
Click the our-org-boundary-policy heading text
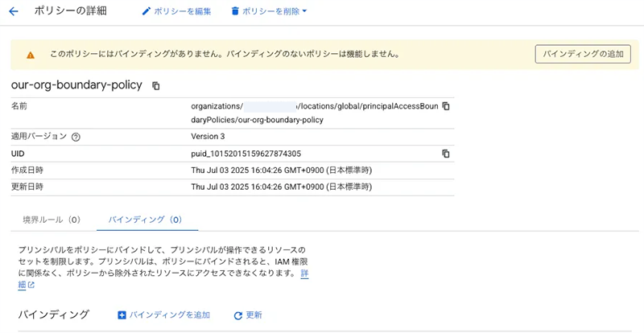point(76,85)
